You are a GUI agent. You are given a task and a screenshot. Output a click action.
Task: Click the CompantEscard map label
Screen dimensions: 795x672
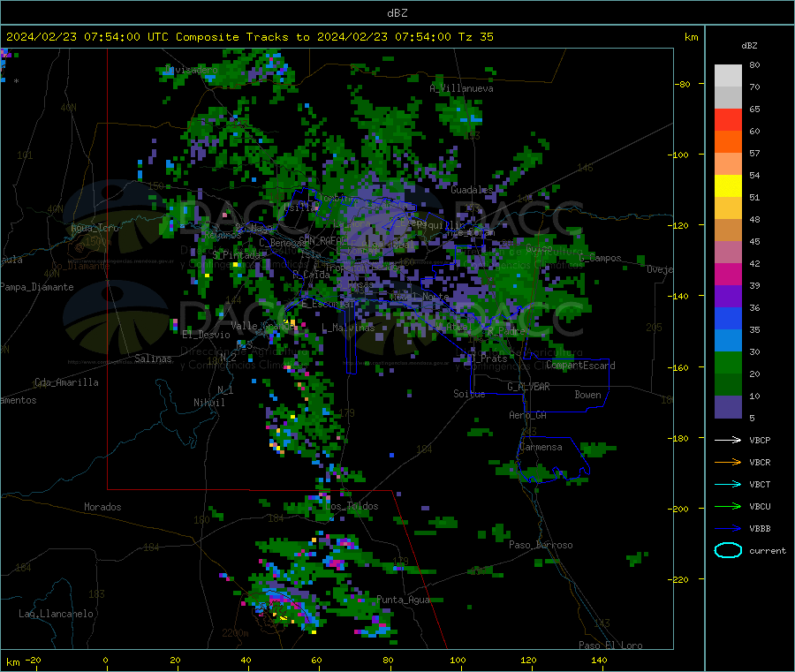click(x=580, y=365)
